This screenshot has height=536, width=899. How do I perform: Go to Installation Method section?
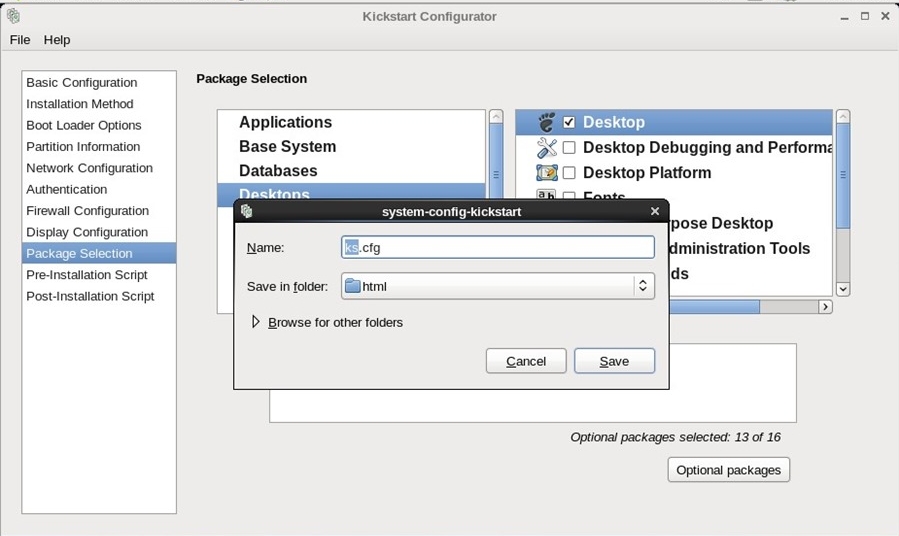pos(99,104)
